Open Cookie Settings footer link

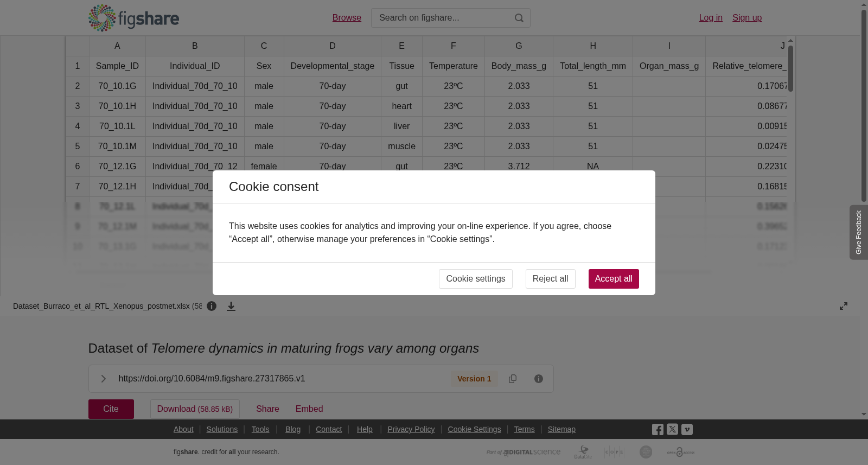(x=474, y=429)
